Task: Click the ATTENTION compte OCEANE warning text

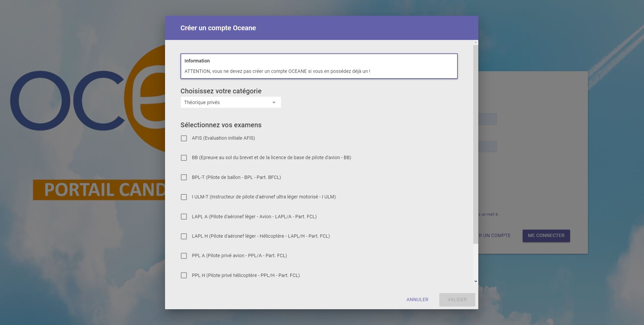Action: click(x=277, y=71)
